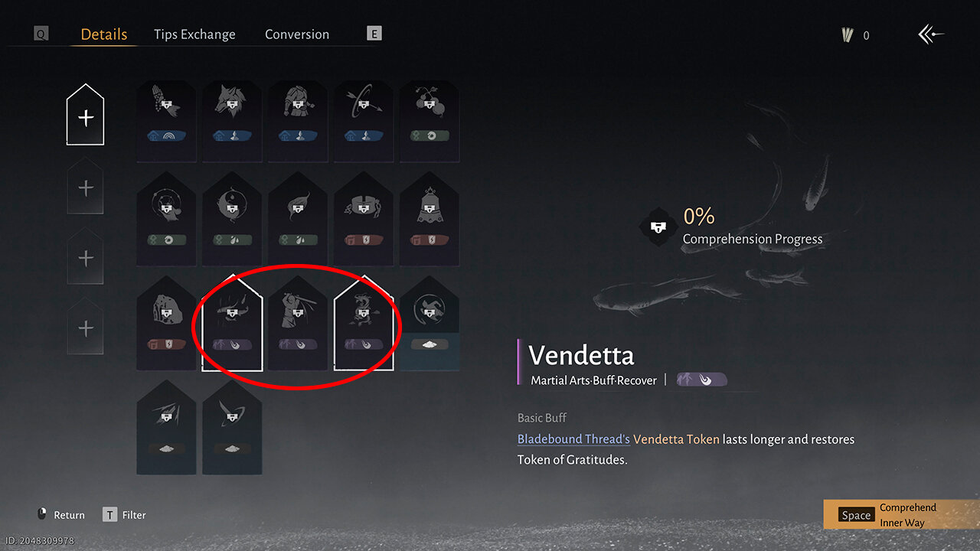This screenshot has width=980, height=551.
Task: Select the wolf head inner way card
Action: pos(232,121)
